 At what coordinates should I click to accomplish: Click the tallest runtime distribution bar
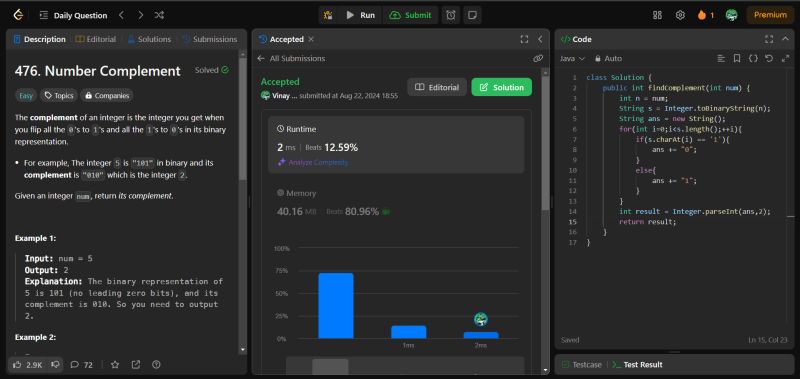336,306
